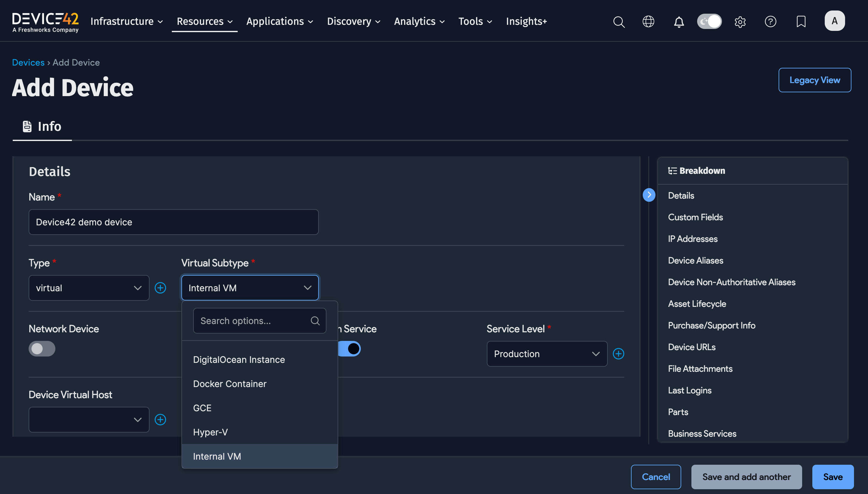Toggle dark mode switch in header
868x494 pixels.
(709, 22)
